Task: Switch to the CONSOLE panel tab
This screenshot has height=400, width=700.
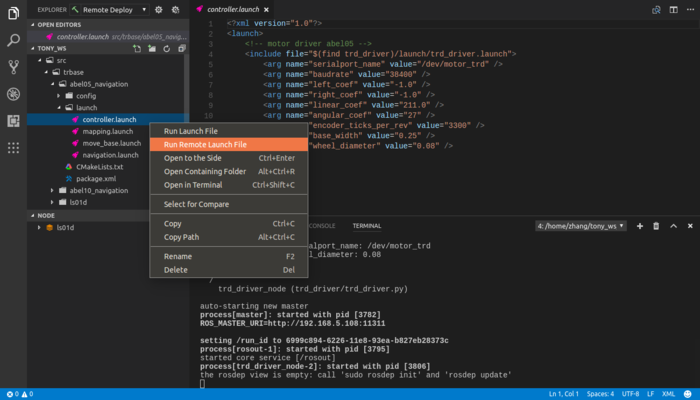Action: pos(322,226)
